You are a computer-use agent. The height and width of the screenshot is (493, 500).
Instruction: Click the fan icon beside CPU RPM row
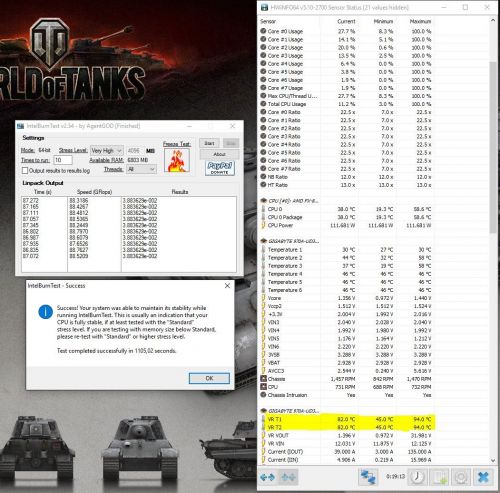263,387
